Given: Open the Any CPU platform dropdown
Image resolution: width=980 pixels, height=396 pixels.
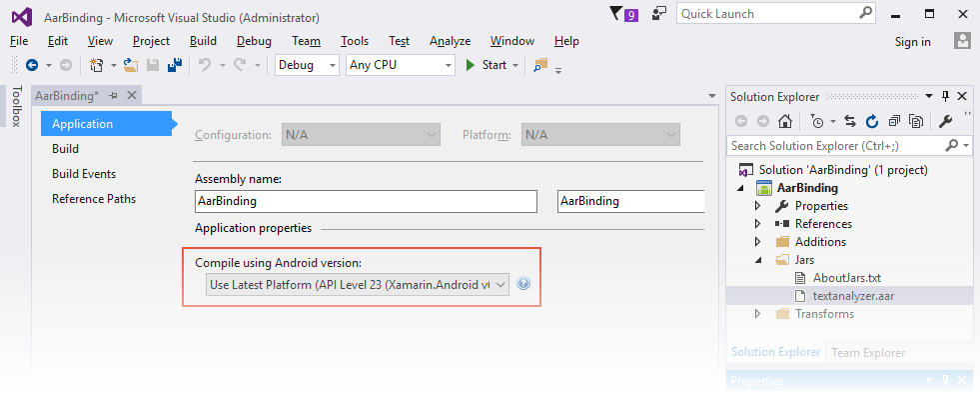Looking at the screenshot, I should pos(400,65).
